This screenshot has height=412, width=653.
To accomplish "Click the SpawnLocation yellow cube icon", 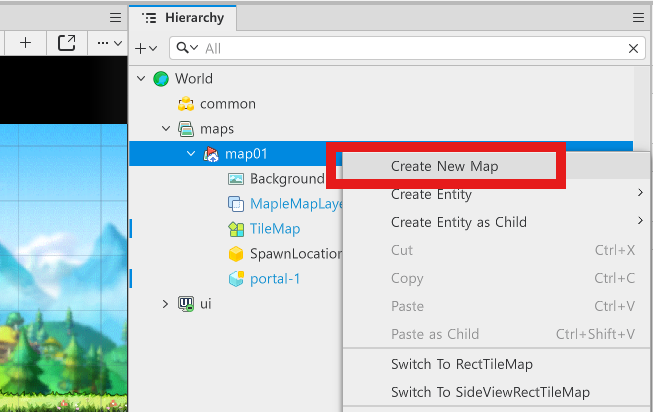I will (236, 254).
